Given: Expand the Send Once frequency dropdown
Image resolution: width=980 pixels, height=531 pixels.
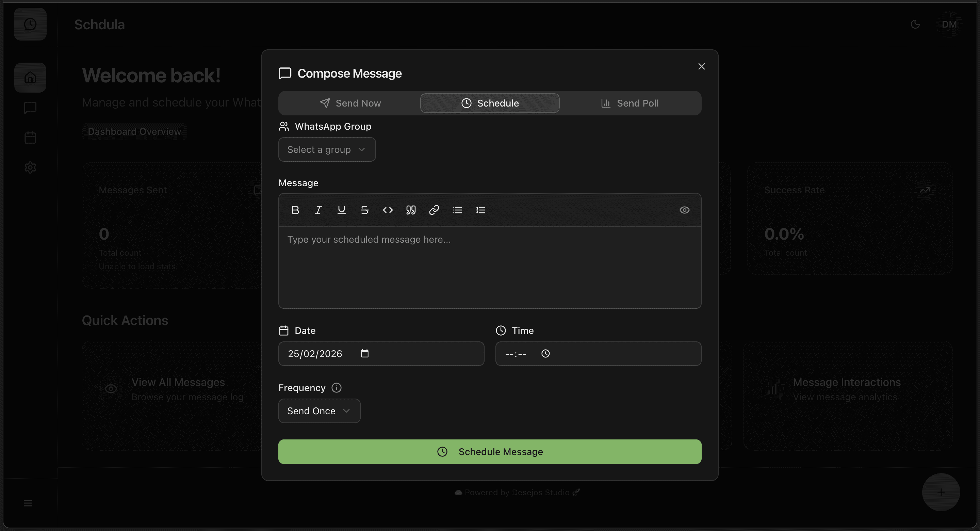Looking at the screenshot, I should [x=319, y=411].
